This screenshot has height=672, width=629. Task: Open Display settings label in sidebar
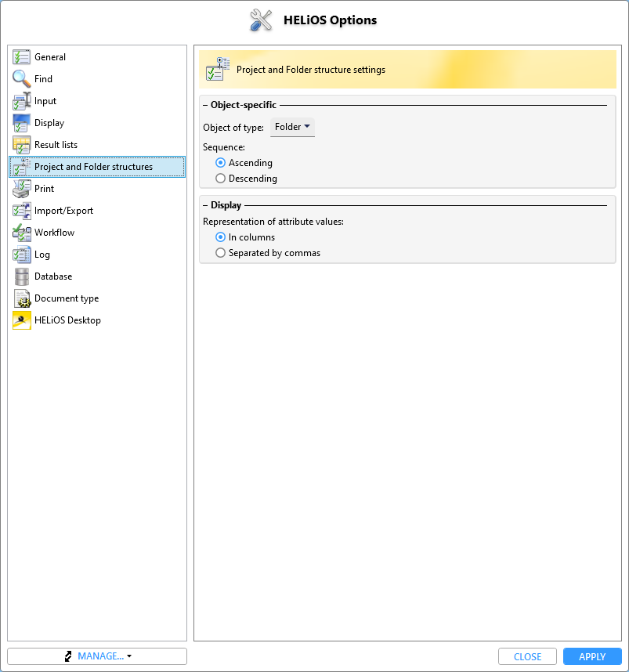click(x=49, y=123)
